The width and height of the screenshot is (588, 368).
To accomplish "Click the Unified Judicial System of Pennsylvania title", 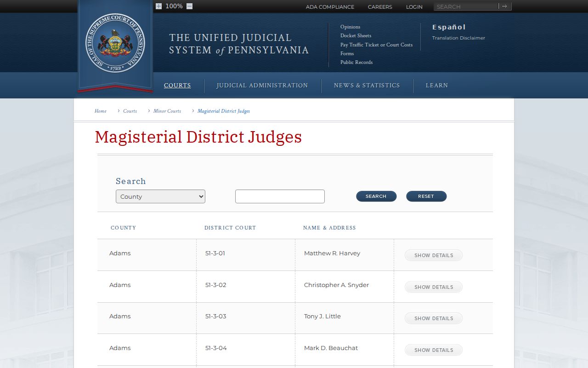I will coord(239,44).
